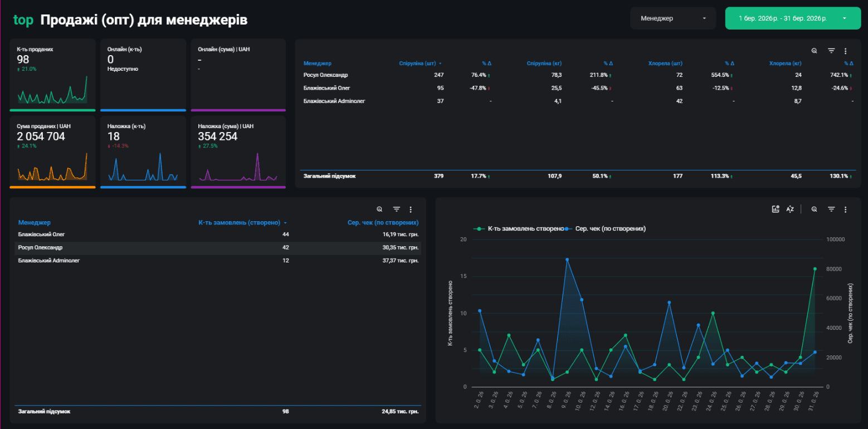Click the sort arrow next to Спіруліна (шт) header
This screenshot has height=429, width=868.
[x=441, y=64]
